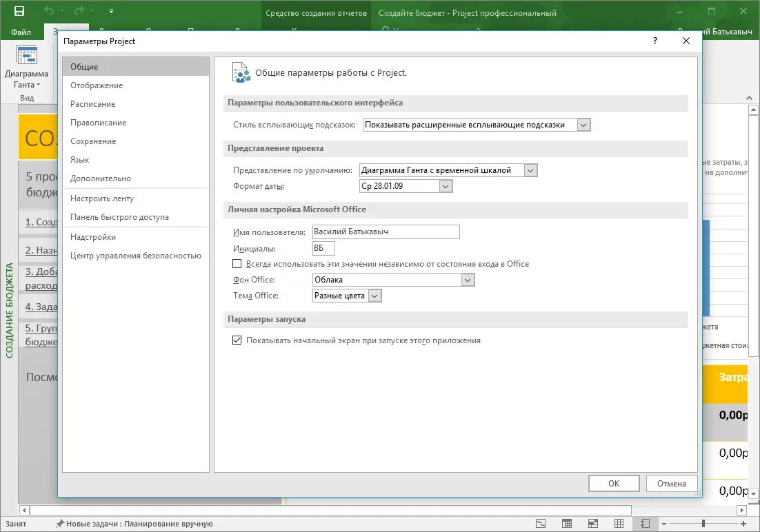The image size is (760, 532).
Task: Click the horizontal scrollbar left arrow
Action: [24, 510]
